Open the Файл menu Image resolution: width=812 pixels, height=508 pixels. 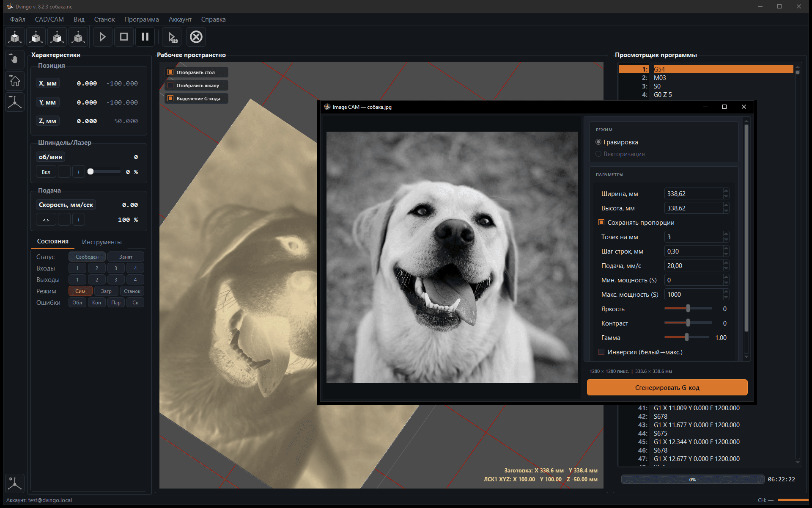(18, 19)
